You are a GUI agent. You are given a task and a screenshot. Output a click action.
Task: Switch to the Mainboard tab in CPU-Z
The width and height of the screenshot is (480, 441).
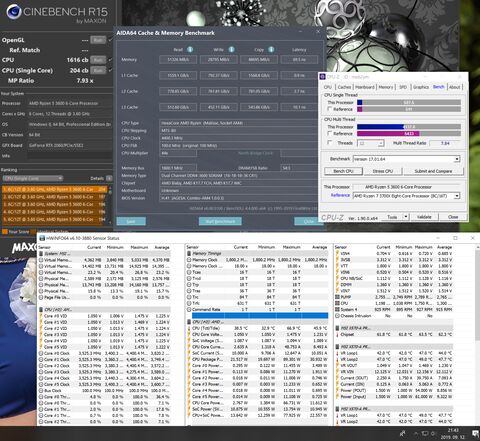[x=365, y=87]
